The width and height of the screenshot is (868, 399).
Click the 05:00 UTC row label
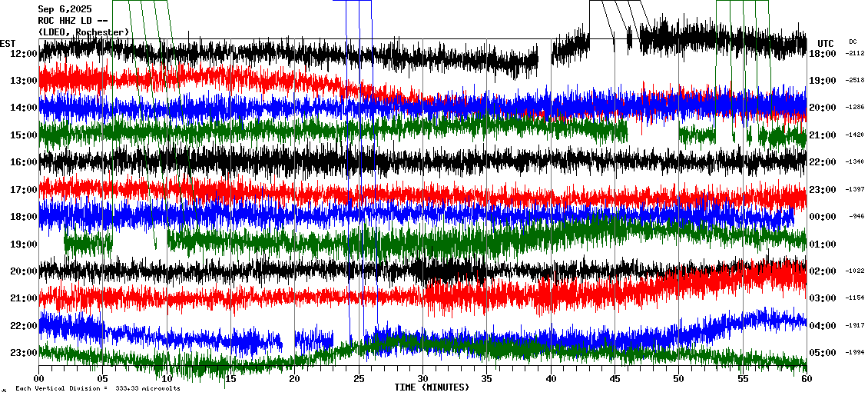823,353
